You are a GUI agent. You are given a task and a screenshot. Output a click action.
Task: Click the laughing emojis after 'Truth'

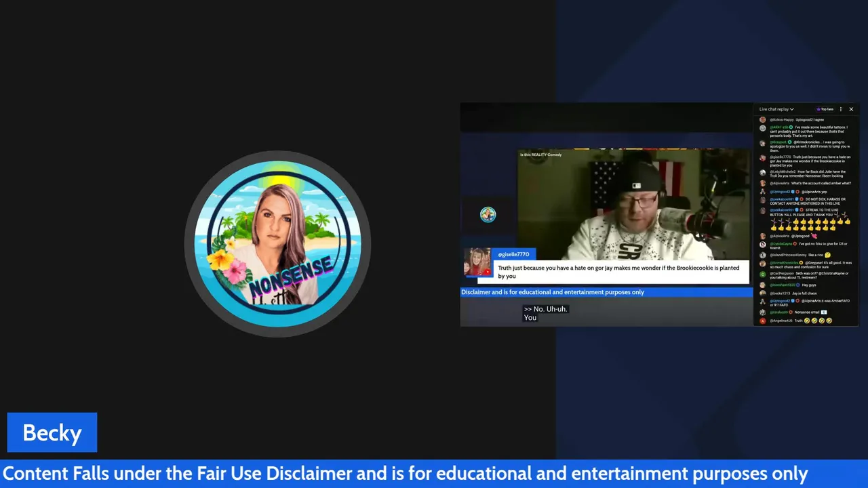pos(818,321)
